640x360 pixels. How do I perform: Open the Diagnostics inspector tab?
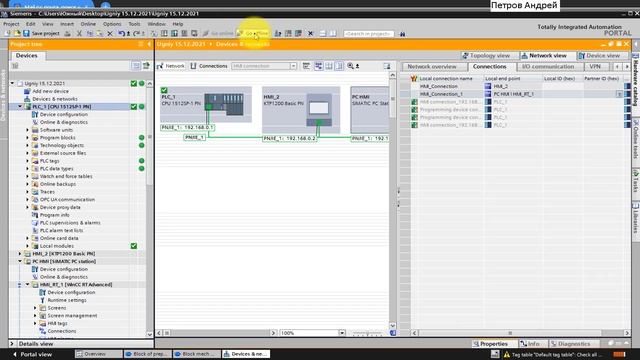point(570,344)
